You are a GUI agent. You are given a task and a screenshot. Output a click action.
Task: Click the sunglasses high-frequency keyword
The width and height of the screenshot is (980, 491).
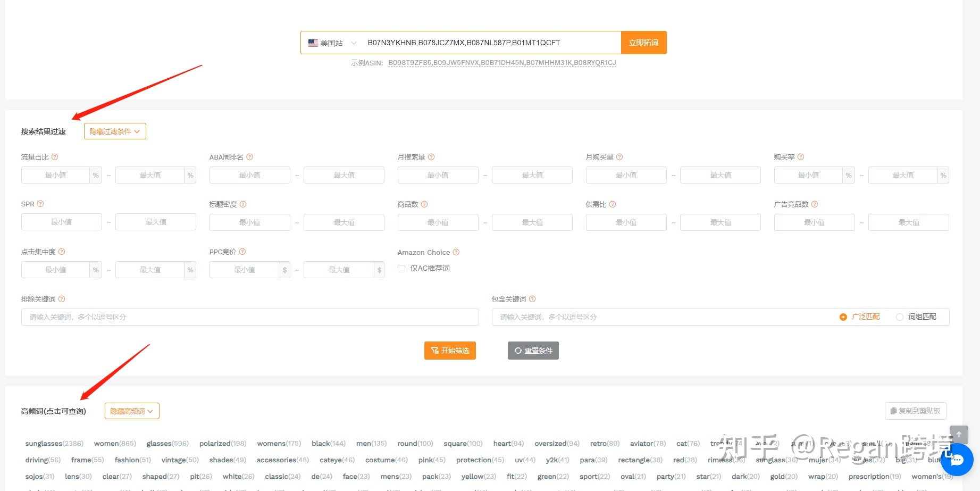point(44,444)
